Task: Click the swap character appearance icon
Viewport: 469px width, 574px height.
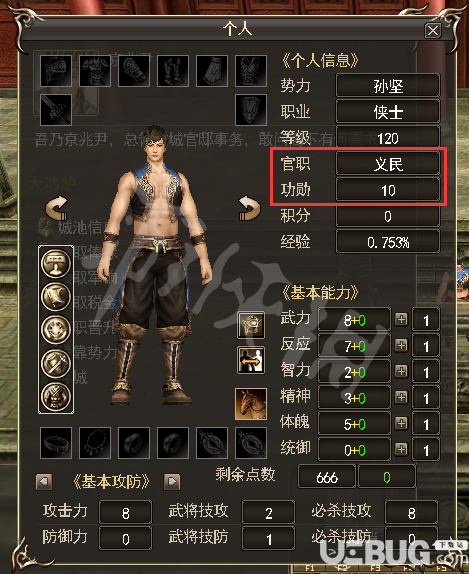Action: pos(251,360)
